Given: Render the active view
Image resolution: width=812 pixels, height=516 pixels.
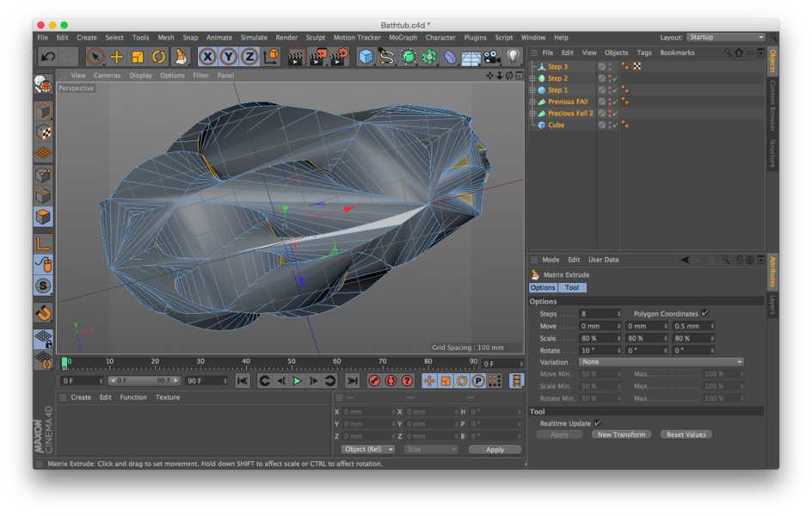Looking at the screenshot, I should pos(296,57).
